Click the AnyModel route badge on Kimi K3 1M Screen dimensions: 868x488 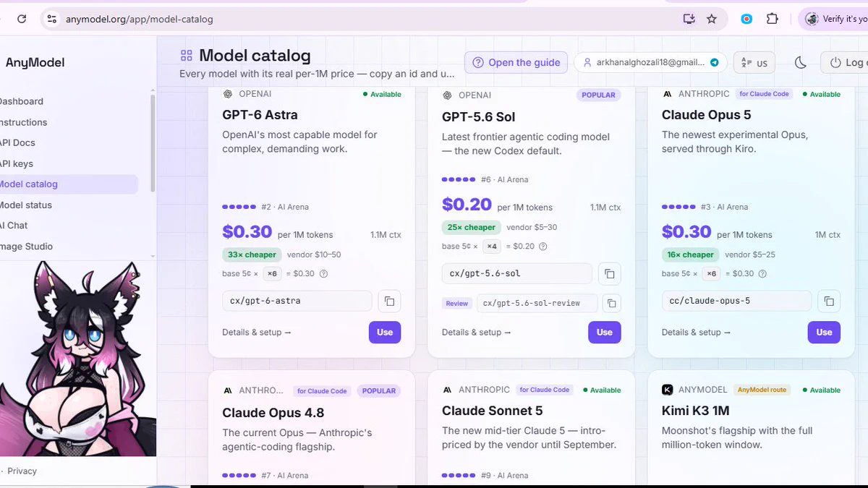(x=762, y=390)
